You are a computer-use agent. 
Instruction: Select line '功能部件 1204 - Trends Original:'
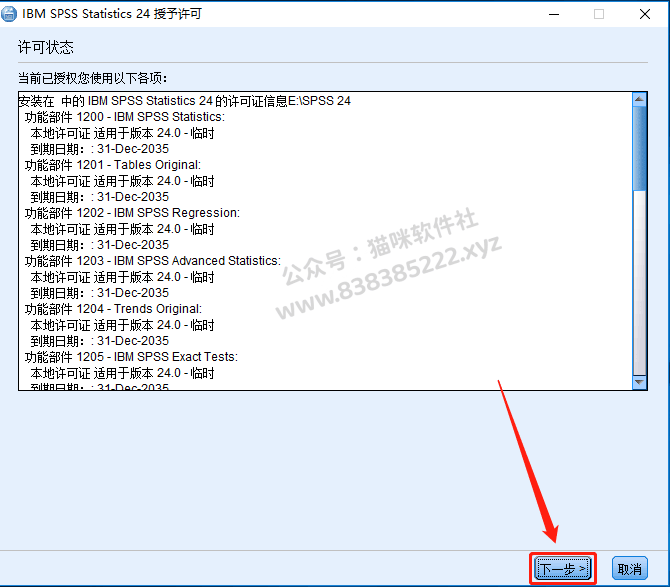coord(113,309)
